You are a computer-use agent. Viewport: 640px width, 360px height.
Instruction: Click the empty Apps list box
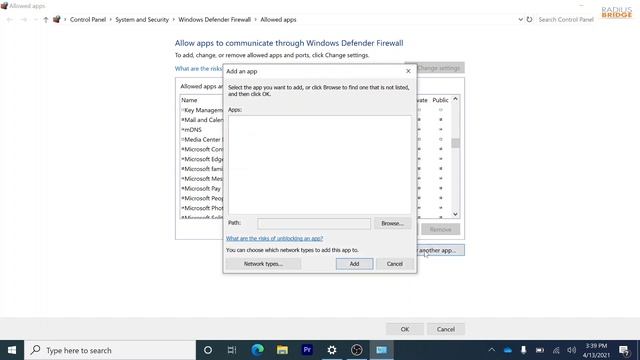pos(320,164)
